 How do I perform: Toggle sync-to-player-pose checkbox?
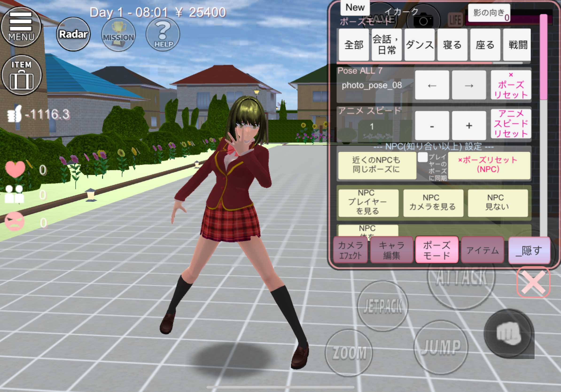click(422, 157)
